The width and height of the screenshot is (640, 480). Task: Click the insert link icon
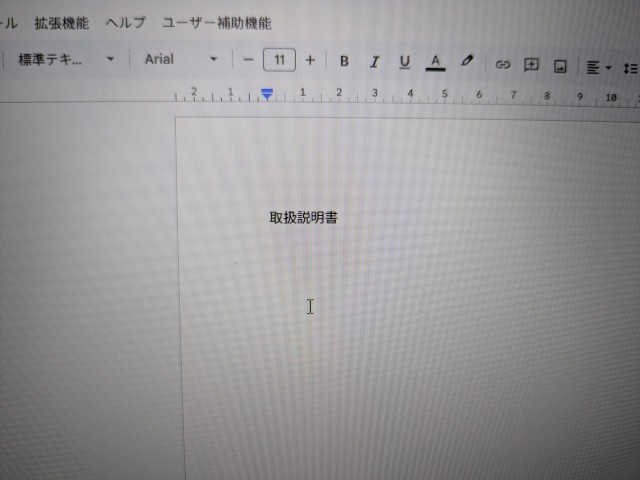pos(503,64)
